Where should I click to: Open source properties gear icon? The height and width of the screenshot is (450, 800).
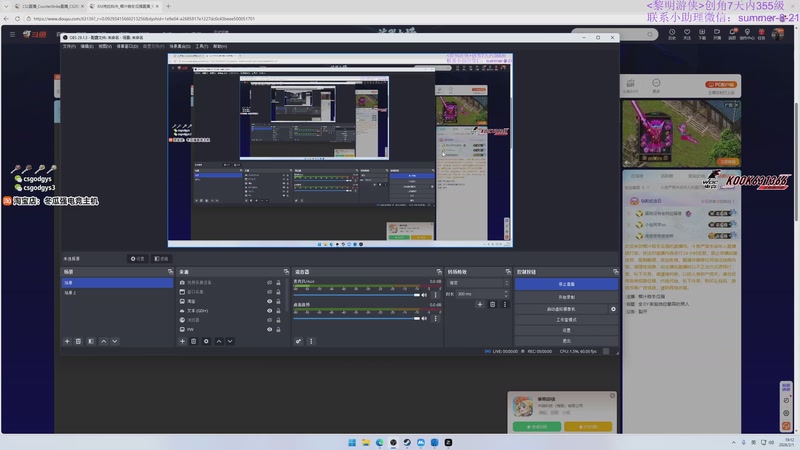pyautogui.click(x=206, y=341)
